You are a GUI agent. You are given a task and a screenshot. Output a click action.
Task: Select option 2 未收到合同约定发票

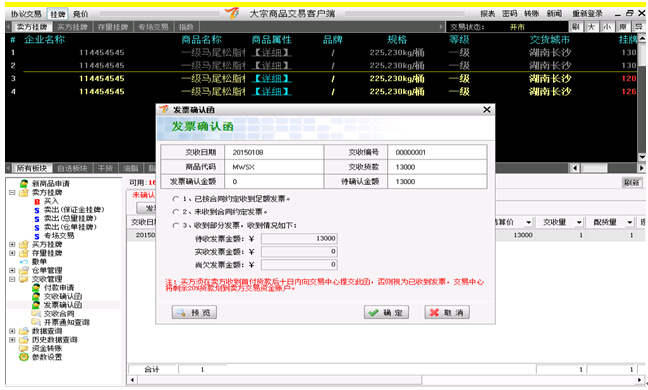pos(176,212)
